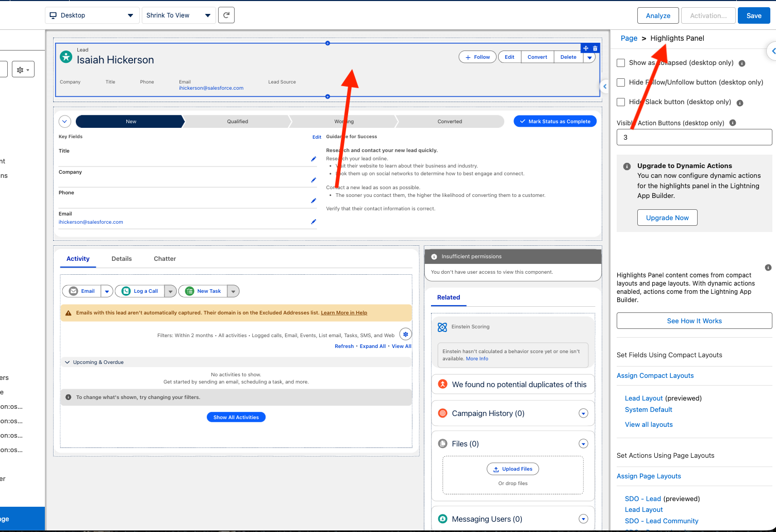Image resolution: width=776 pixels, height=532 pixels.
Task: Switch to the Chatter tab
Action: (165, 259)
